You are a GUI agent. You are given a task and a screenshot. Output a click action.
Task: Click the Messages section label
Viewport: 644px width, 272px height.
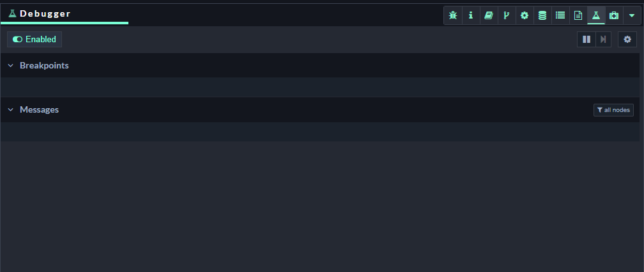(x=39, y=109)
